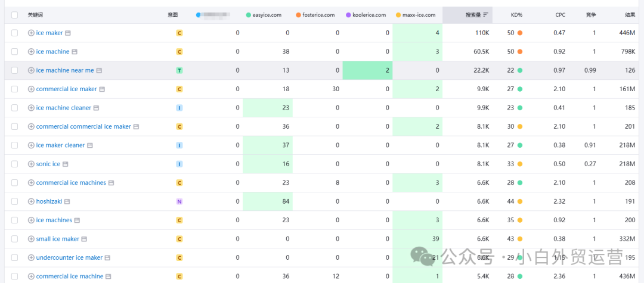The width and height of the screenshot is (644, 283).
Task: Tick the select-all checkbox in header
Action: (x=15, y=15)
